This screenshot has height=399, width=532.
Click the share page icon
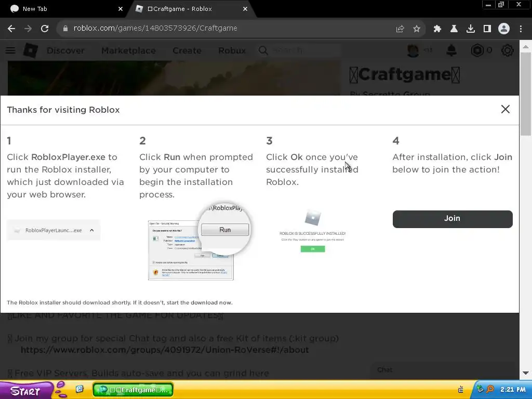point(400,29)
